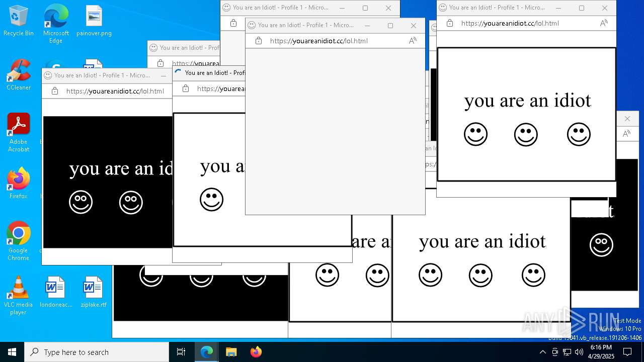Close the top-right Edge popup window
Screen dimensions: 644x362
tap(605, 8)
